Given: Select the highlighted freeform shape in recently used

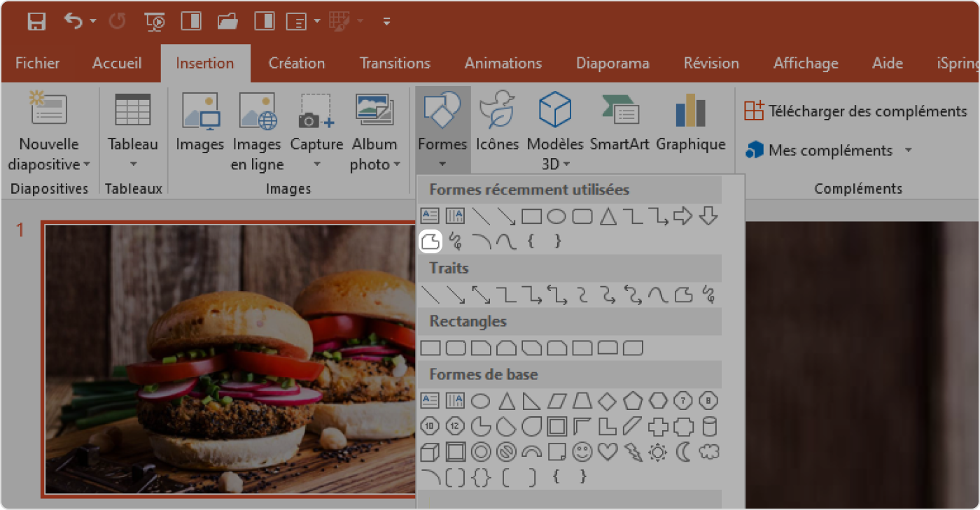Looking at the screenshot, I should tap(430, 242).
